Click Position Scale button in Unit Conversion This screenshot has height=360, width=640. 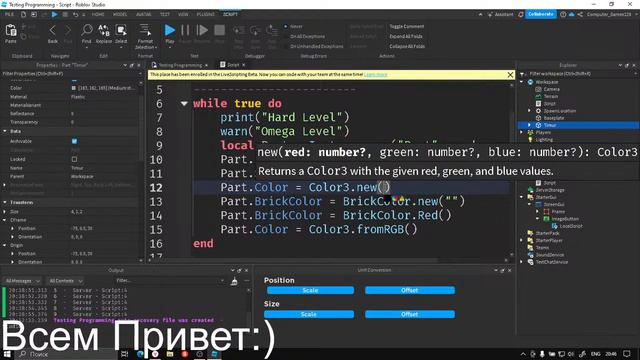[x=310, y=290]
